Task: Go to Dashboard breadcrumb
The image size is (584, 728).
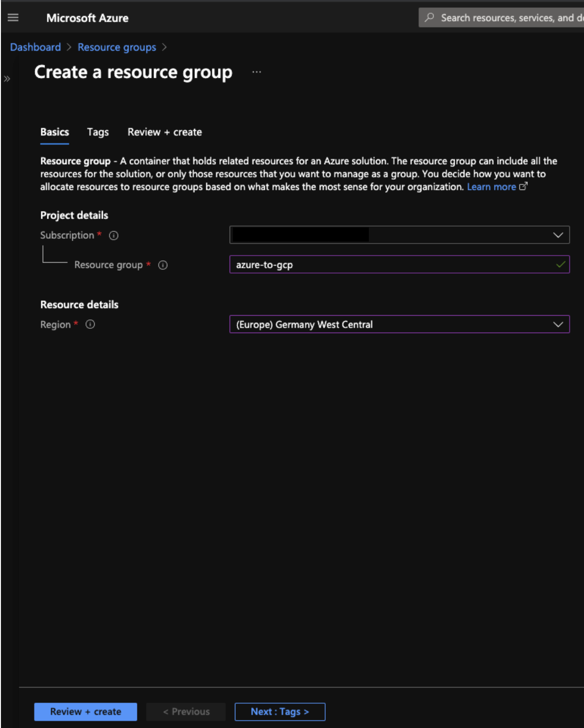Action: point(36,47)
